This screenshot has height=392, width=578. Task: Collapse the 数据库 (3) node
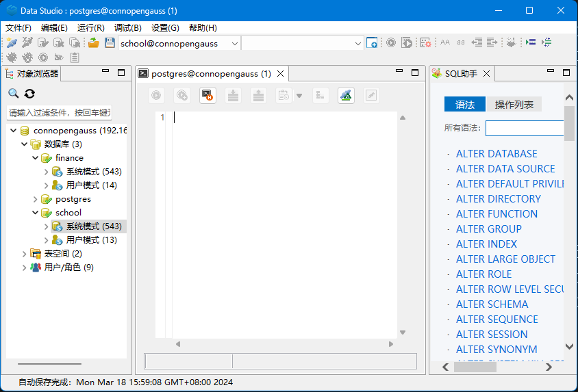coord(25,144)
